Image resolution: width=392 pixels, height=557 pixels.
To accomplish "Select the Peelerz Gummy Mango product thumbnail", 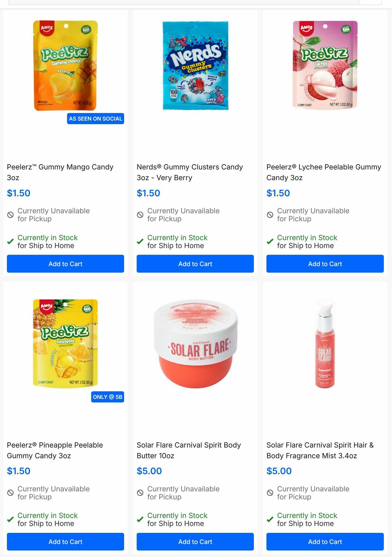I will click(x=64, y=65).
